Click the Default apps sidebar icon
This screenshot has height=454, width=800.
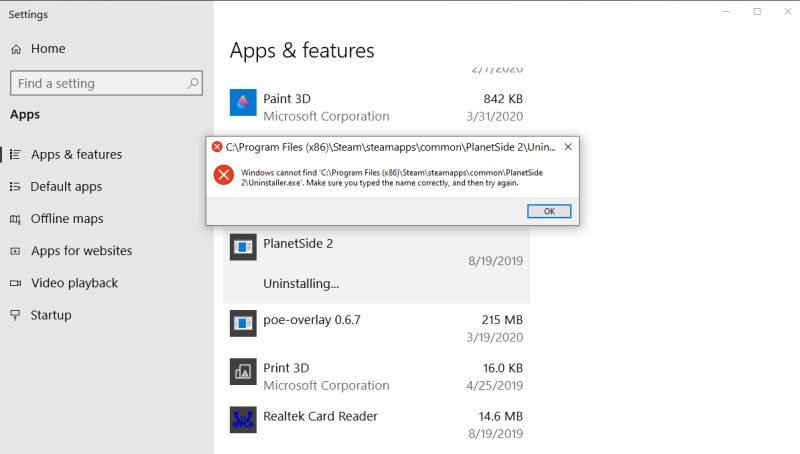coord(15,187)
